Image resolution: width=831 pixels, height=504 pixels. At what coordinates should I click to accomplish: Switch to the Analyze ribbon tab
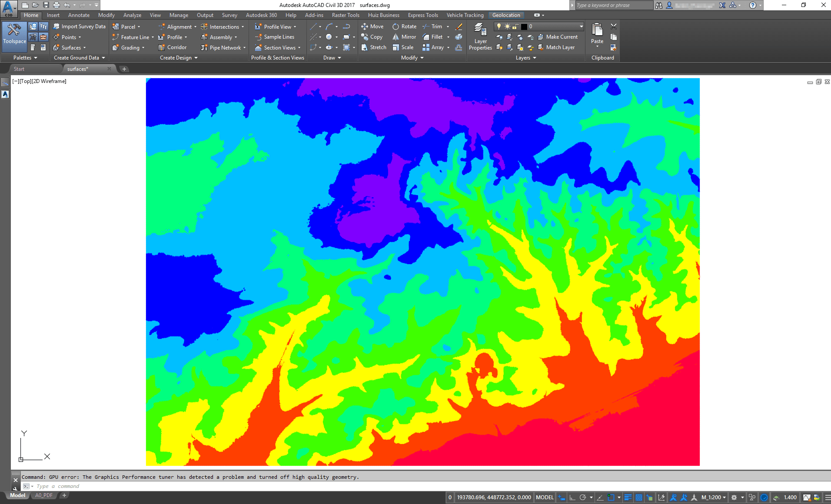(x=132, y=15)
